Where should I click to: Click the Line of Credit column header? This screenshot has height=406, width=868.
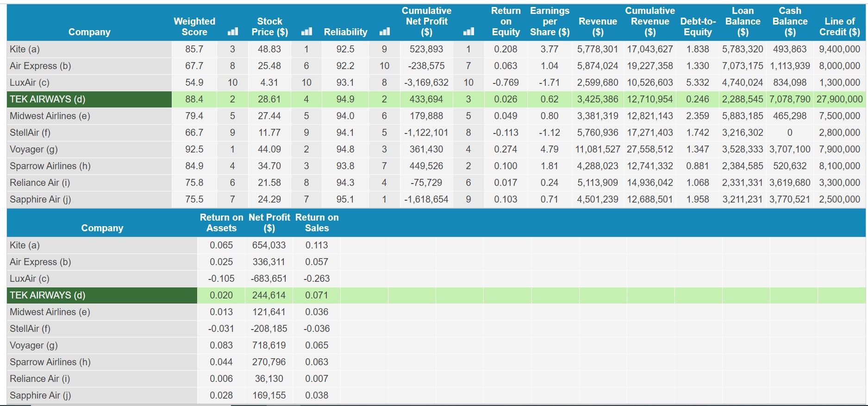[x=839, y=26]
